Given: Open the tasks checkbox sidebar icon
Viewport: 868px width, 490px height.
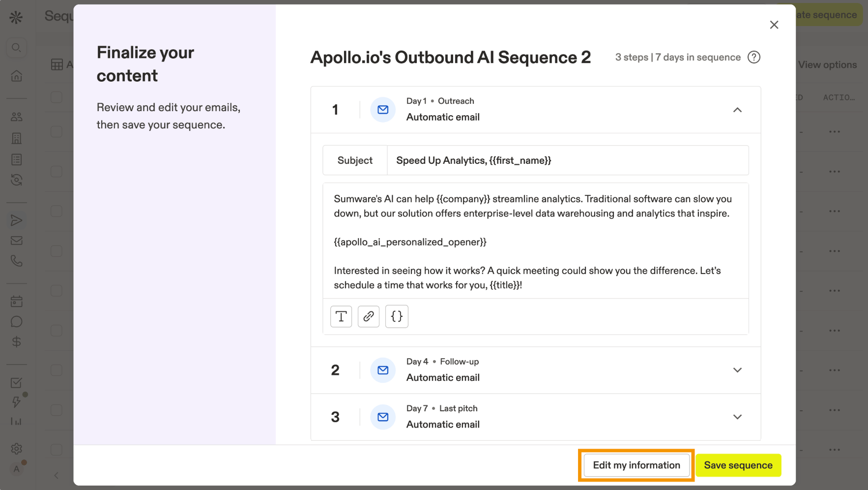Looking at the screenshot, I should click(16, 383).
